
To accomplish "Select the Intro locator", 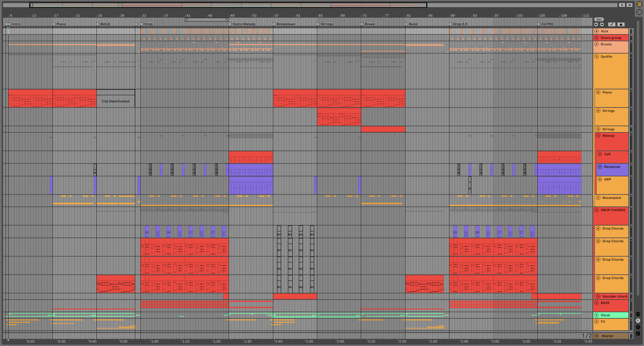I will pyautogui.click(x=14, y=24).
